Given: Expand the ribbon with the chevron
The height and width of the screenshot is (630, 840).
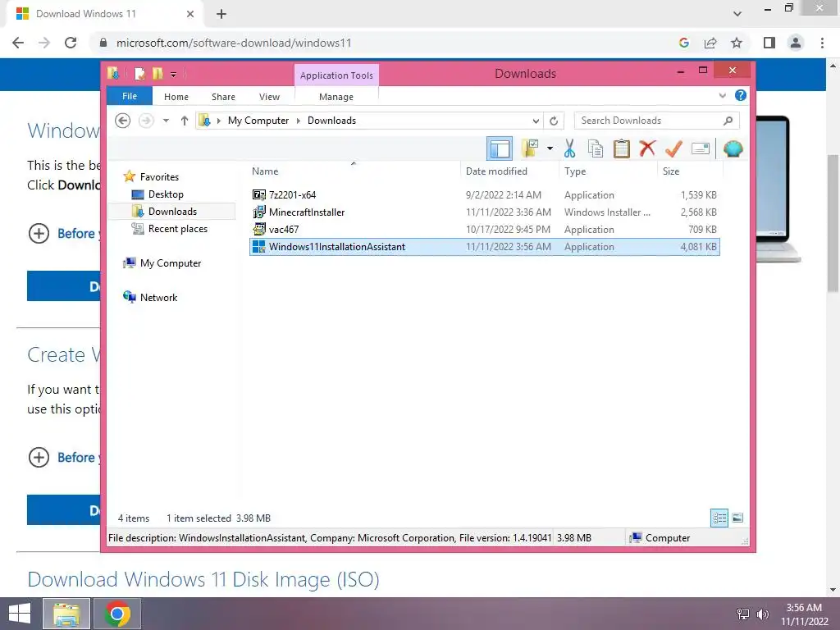Looking at the screenshot, I should [722, 96].
